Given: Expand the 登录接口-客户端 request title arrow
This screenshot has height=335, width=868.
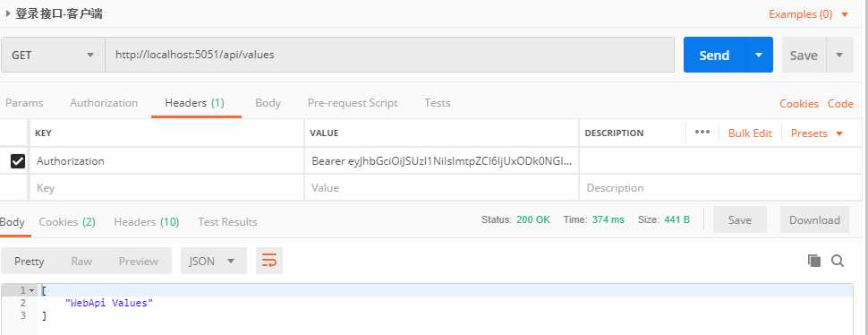Looking at the screenshot, I should (8, 14).
